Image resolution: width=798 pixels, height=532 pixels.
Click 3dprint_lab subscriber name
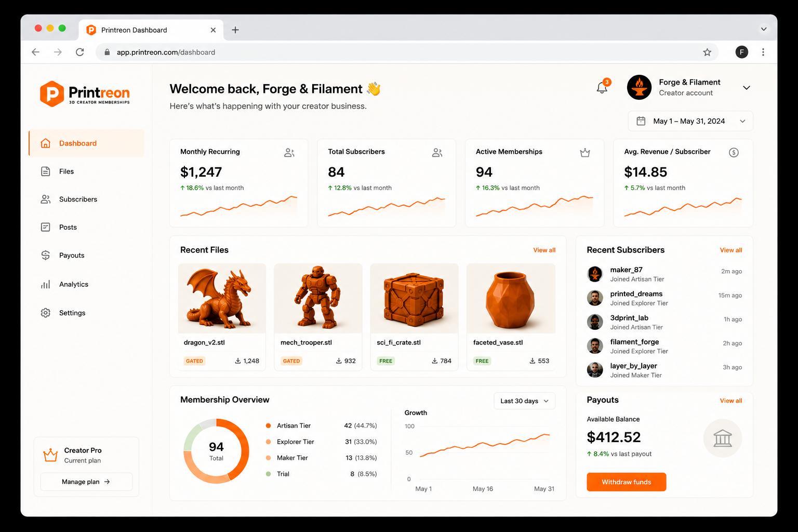pyautogui.click(x=629, y=318)
